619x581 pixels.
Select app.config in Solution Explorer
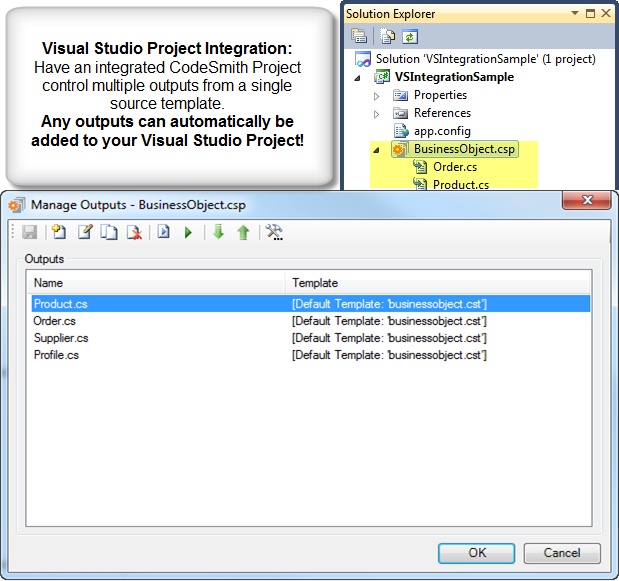point(442,131)
